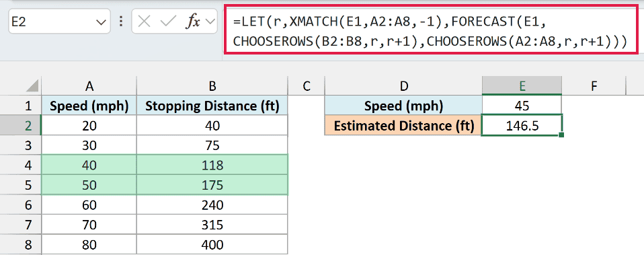Click highlighted cell B4 with value 118
Viewport: 644px width, 255px height.
pyautogui.click(x=212, y=166)
